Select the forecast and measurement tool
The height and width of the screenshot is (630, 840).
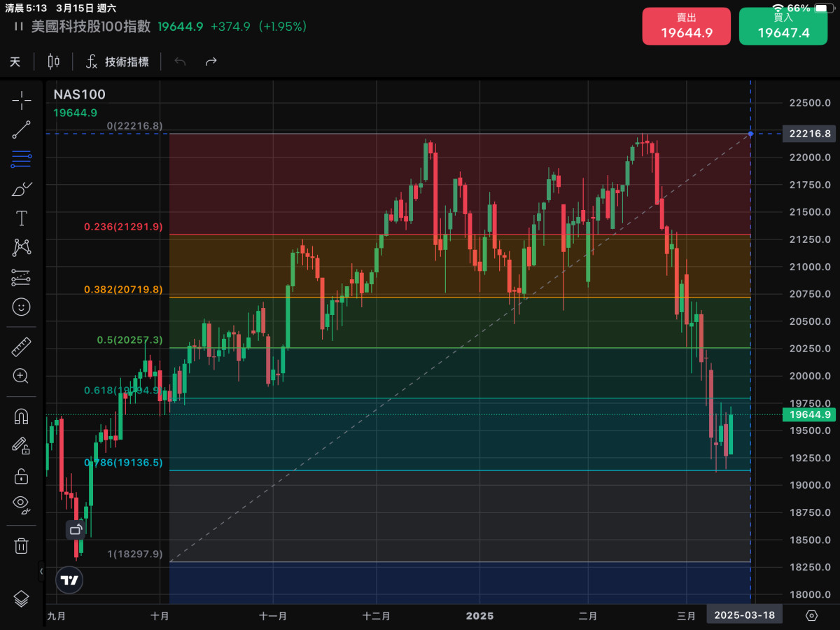pyautogui.click(x=21, y=277)
